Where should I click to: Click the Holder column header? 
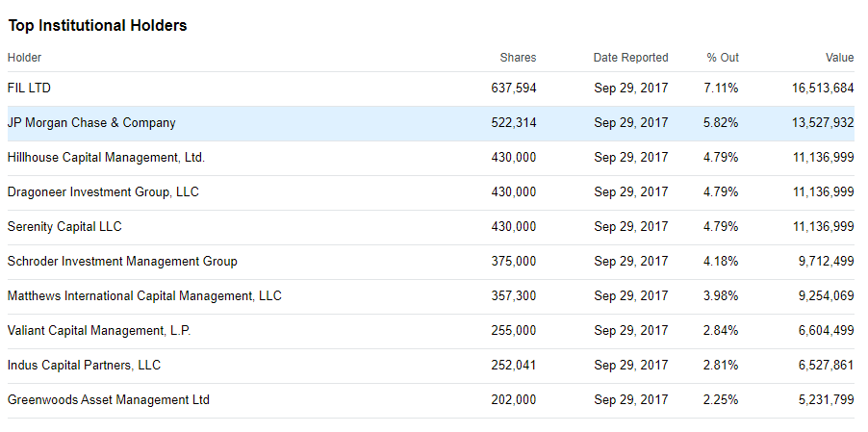point(25,58)
